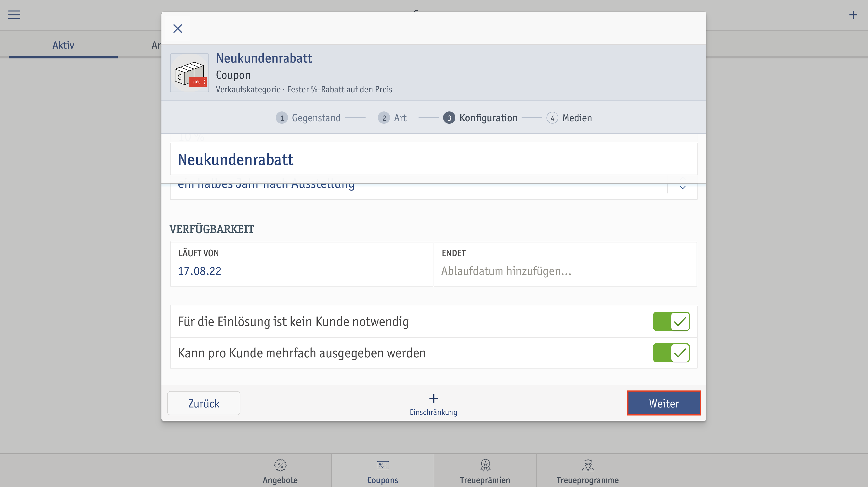Close the Neukundenrabatt dialog

pyautogui.click(x=178, y=28)
